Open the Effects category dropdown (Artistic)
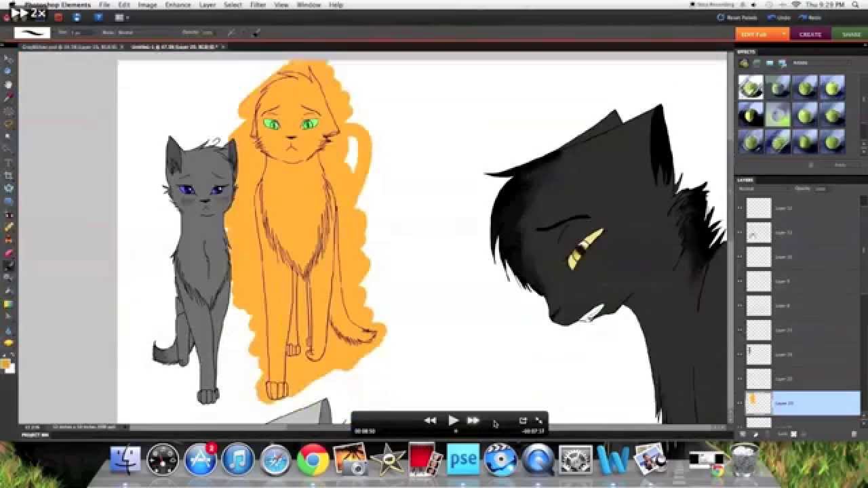This screenshot has height=488, width=868. coord(822,63)
